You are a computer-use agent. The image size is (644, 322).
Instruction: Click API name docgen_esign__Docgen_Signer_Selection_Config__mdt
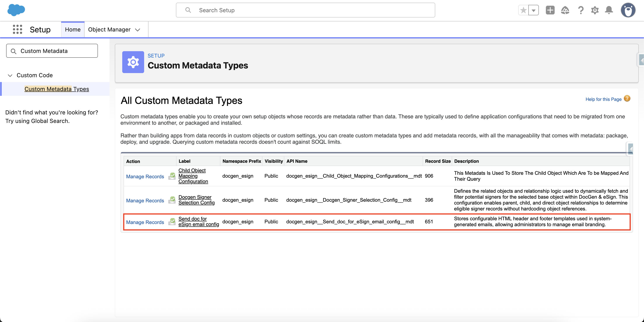point(349,200)
